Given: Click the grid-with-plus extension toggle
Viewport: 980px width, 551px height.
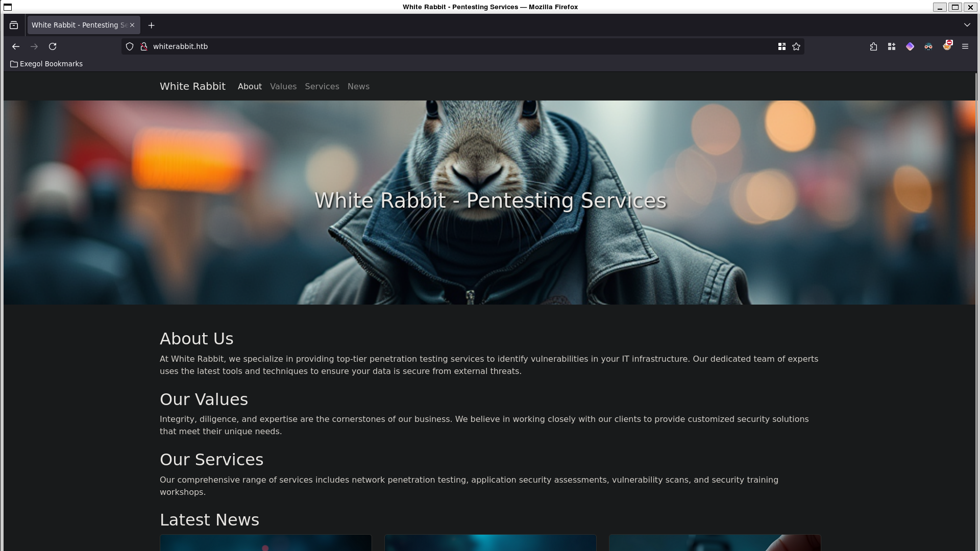Looking at the screenshot, I should 891,46.
